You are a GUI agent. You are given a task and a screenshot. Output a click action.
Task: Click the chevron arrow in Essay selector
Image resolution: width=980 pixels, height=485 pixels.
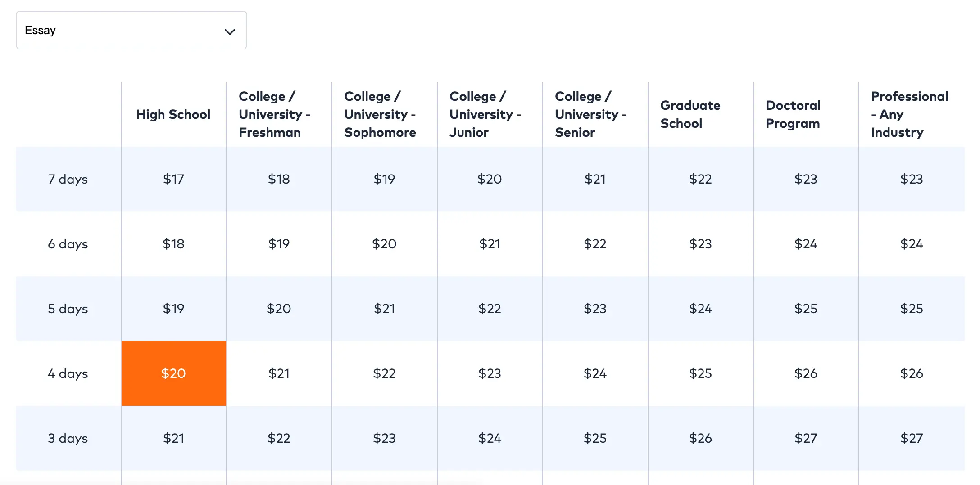(x=230, y=31)
